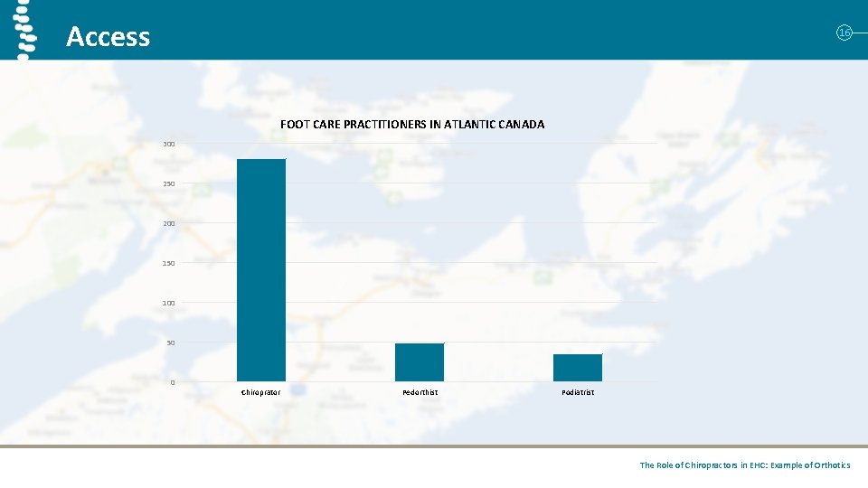Click the teal header banner
868x488 pixels.
434,30
